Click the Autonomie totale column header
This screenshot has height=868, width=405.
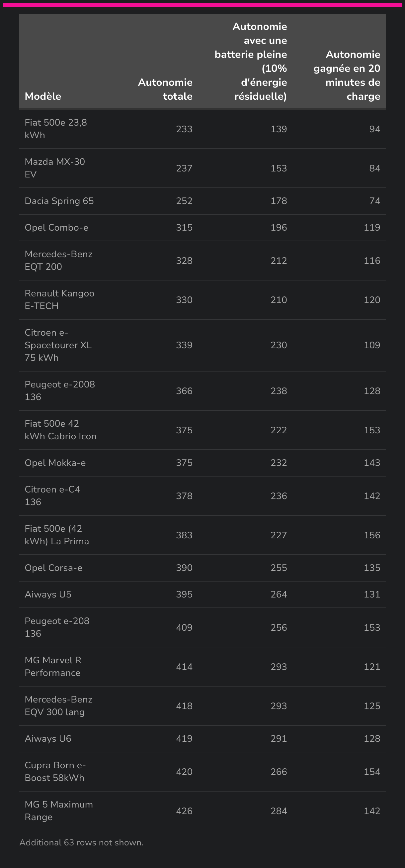pos(165,89)
